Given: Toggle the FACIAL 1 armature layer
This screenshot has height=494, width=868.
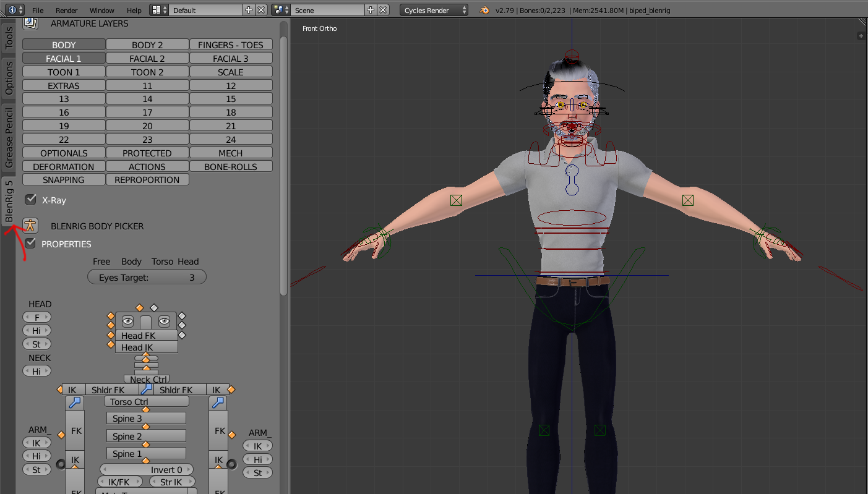Looking at the screenshot, I should tap(63, 57).
